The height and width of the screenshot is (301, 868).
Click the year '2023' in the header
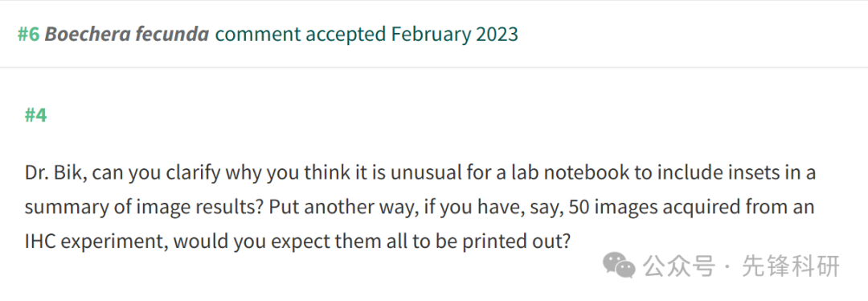(x=495, y=35)
